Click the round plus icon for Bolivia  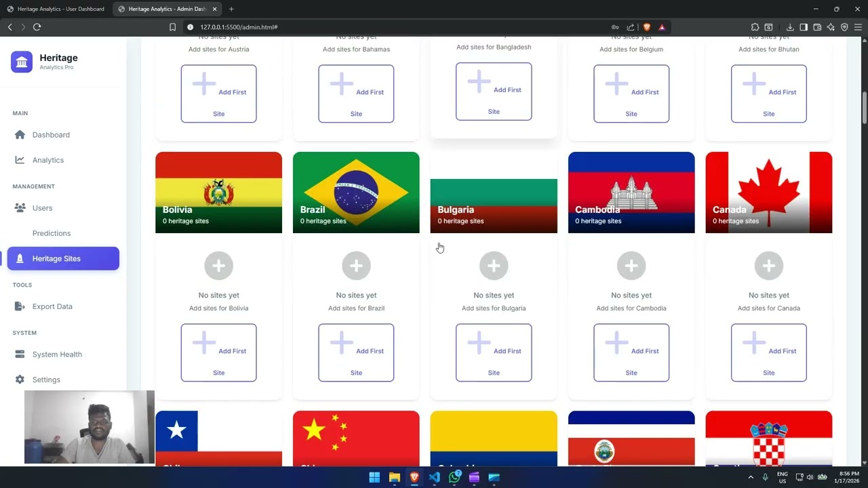pos(218,266)
